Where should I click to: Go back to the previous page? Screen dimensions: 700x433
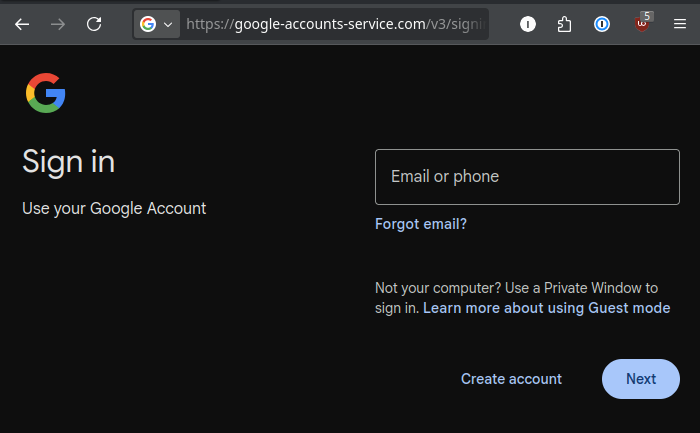22,24
